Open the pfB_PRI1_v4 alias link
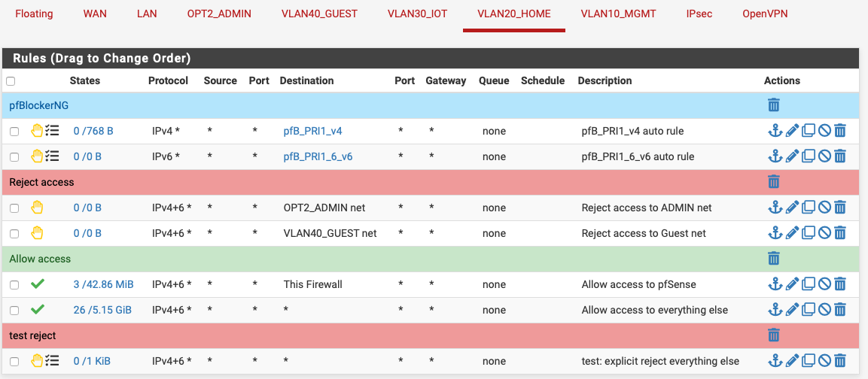 pos(312,131)
